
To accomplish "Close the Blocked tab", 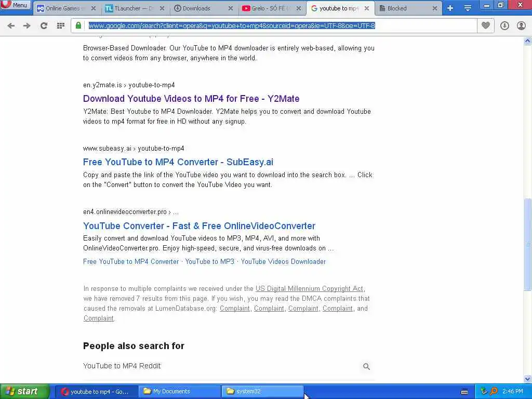I will (435, 8).
